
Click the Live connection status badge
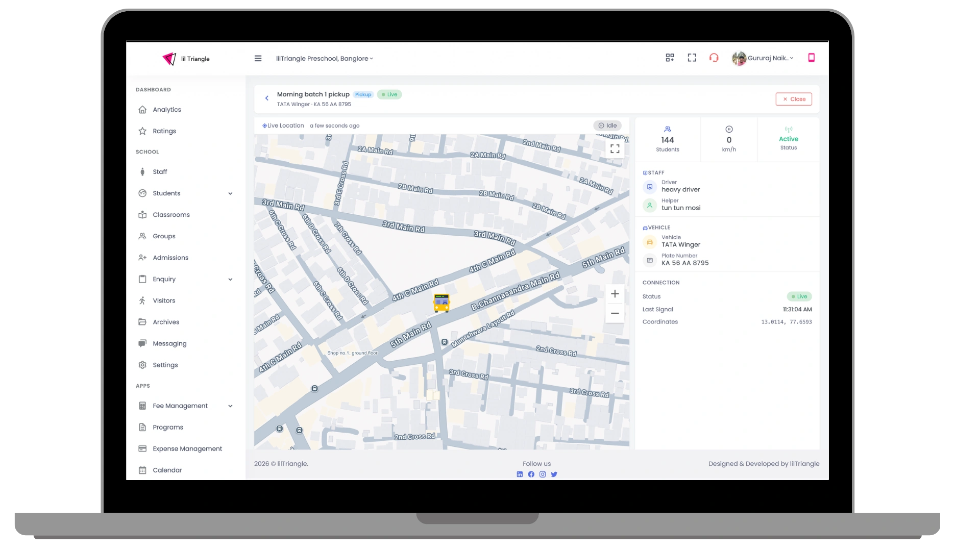point(799,296)
